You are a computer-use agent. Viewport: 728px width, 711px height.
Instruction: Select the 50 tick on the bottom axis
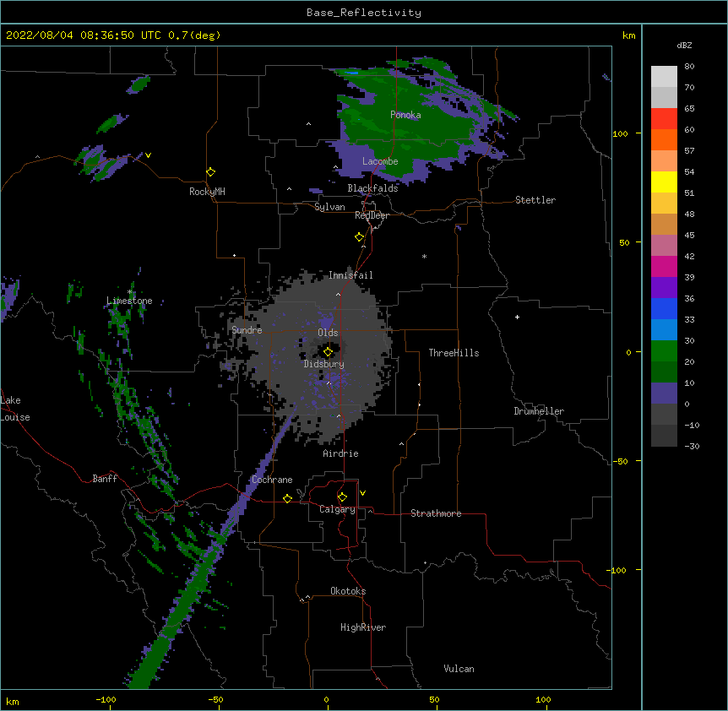pos(434,699)
